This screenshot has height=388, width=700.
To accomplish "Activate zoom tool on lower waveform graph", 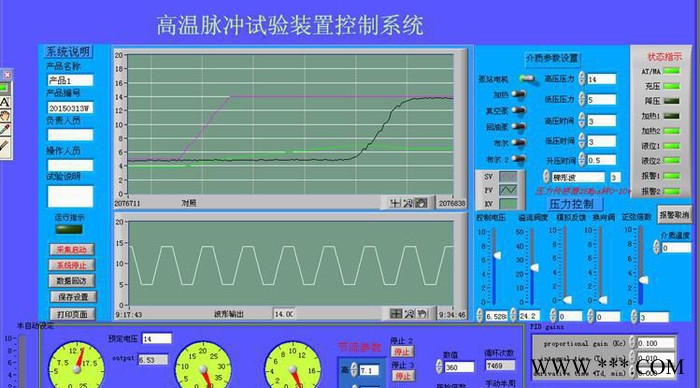I will [409, 314].
